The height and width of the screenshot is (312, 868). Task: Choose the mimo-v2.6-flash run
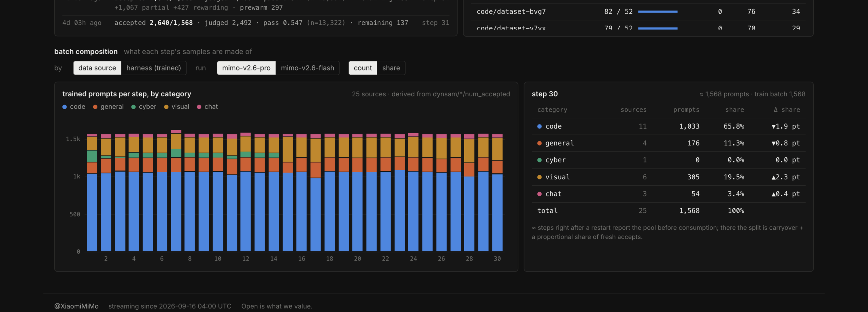coord(308,68)
